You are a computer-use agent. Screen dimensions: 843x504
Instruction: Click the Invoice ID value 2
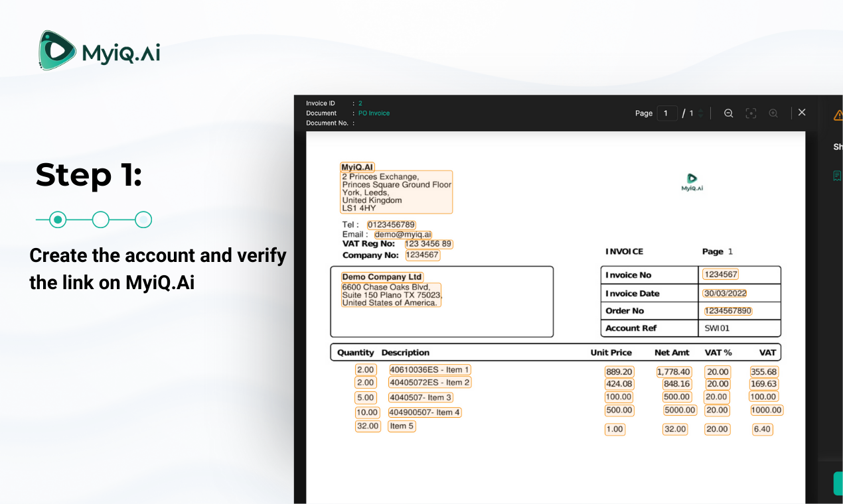point(360,103)
